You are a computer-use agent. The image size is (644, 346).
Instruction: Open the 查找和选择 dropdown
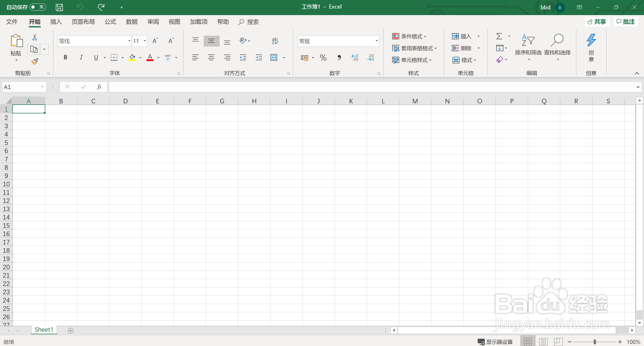(x=557, y=48)
